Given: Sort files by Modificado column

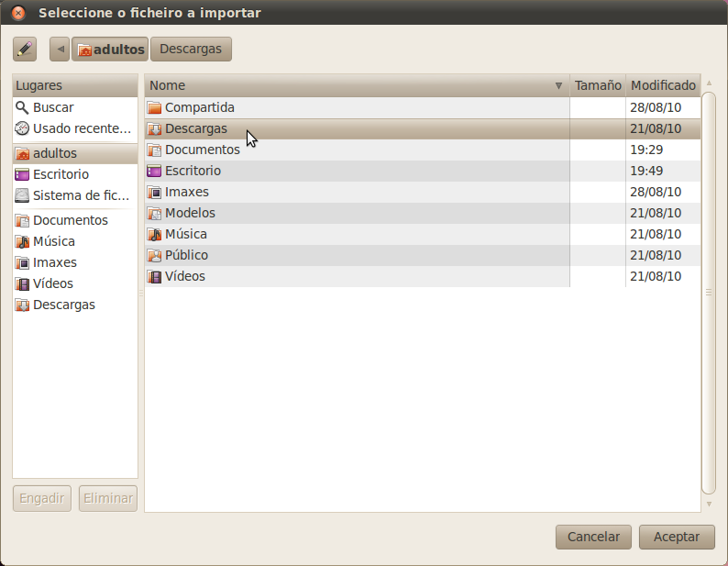Looking at the screenshot, I should [x=663, y=85].
